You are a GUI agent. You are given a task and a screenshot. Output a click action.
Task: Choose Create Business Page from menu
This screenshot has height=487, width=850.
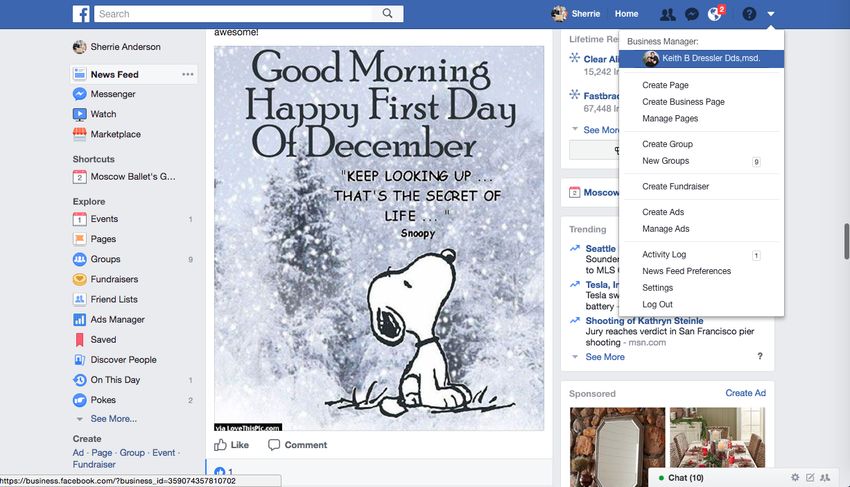coord(683,102)
